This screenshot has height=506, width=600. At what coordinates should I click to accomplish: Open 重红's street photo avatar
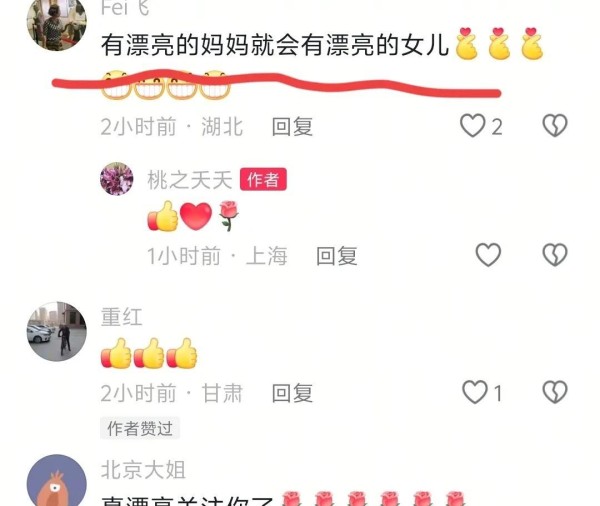point(57,331)
